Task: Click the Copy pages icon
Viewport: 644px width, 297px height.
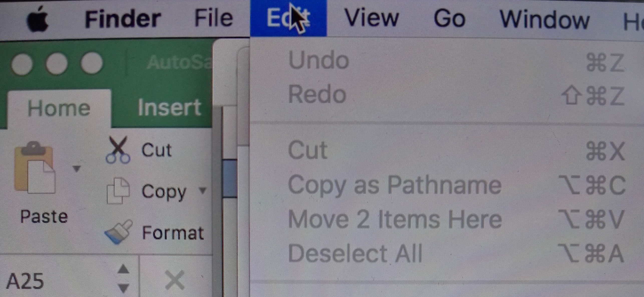Action: point(118,191)
